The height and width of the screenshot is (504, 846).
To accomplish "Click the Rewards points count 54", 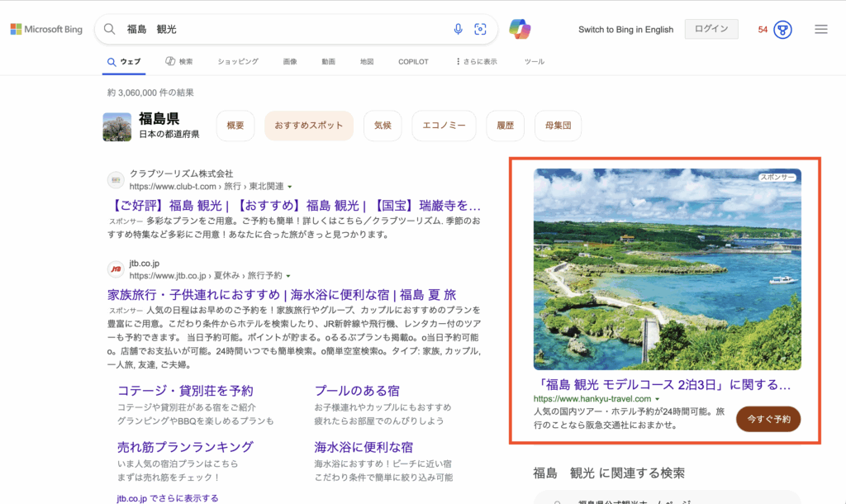I will [763, 30].
